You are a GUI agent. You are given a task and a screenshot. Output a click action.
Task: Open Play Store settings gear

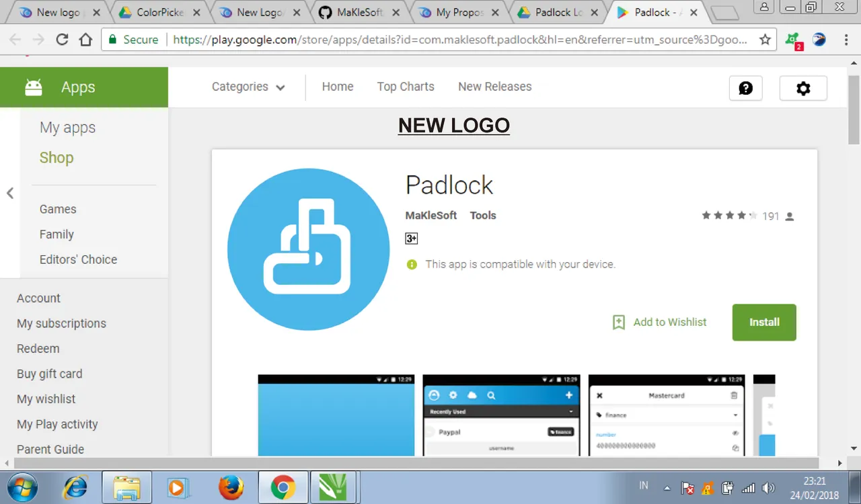(x=803, y=88)
